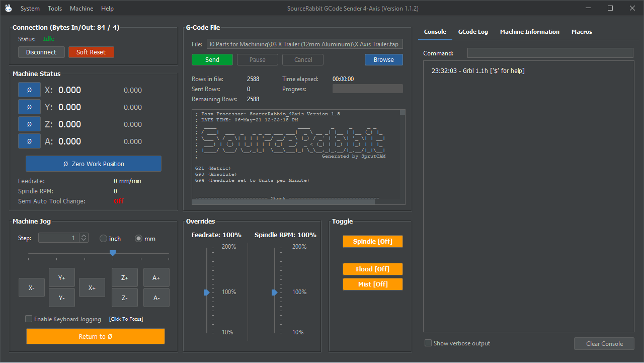Image resolution: width=644 pixels, height=363 pixels.
Task: Jog Z+ upward
Action: coord(125,277)
